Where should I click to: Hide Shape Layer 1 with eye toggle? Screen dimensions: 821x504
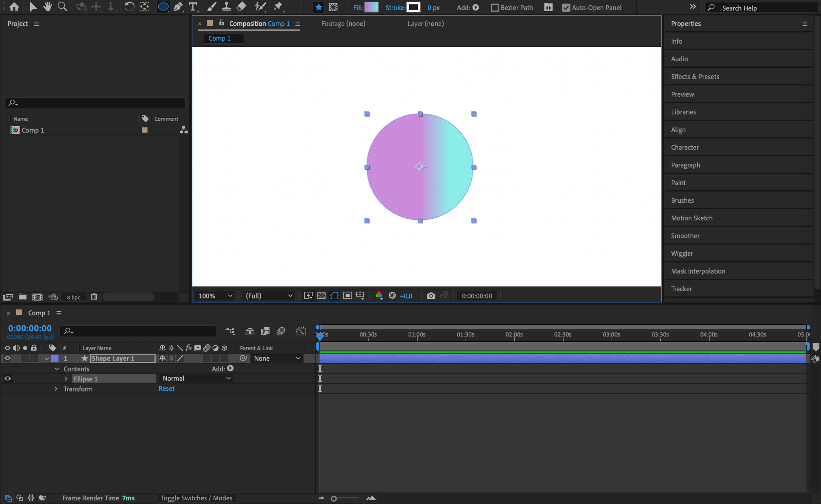coord(7,358)
